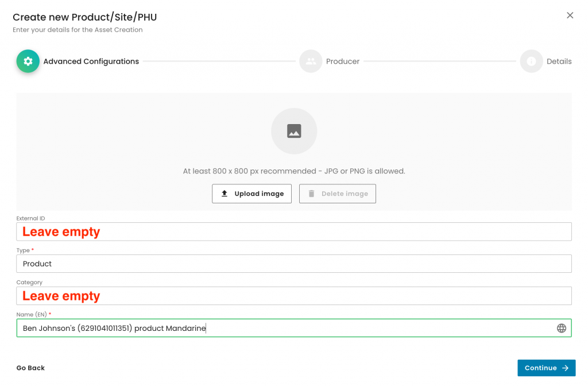
Task: Switch to the Producer step label
Action: (x=343, y=61)
